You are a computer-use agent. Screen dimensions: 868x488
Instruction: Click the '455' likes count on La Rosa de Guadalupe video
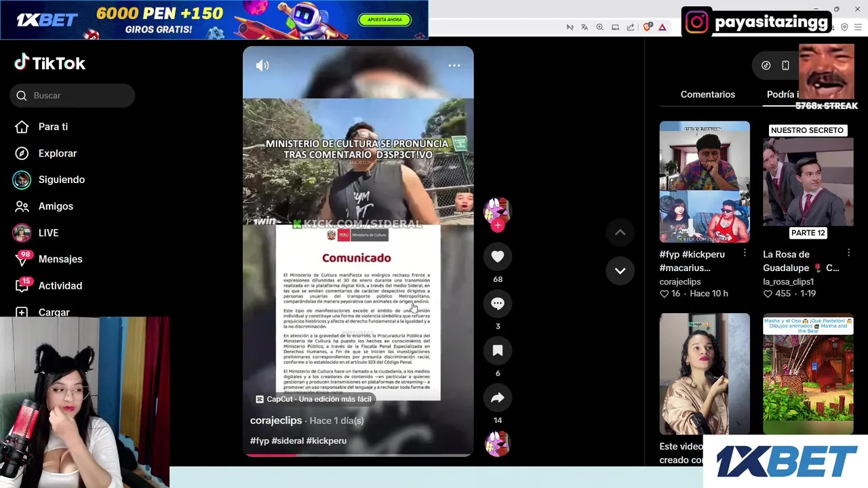(x=783, y=293)
